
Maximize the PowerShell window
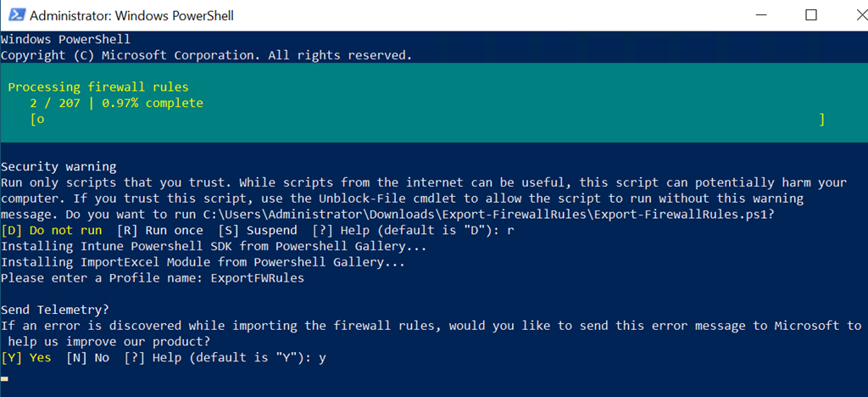pos(811,15)
